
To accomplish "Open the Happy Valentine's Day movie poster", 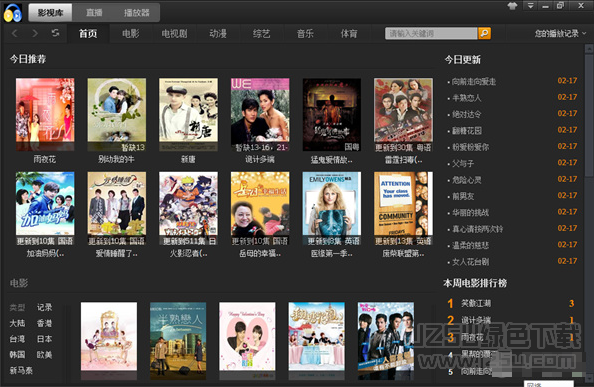I will (x=247, y=341).
